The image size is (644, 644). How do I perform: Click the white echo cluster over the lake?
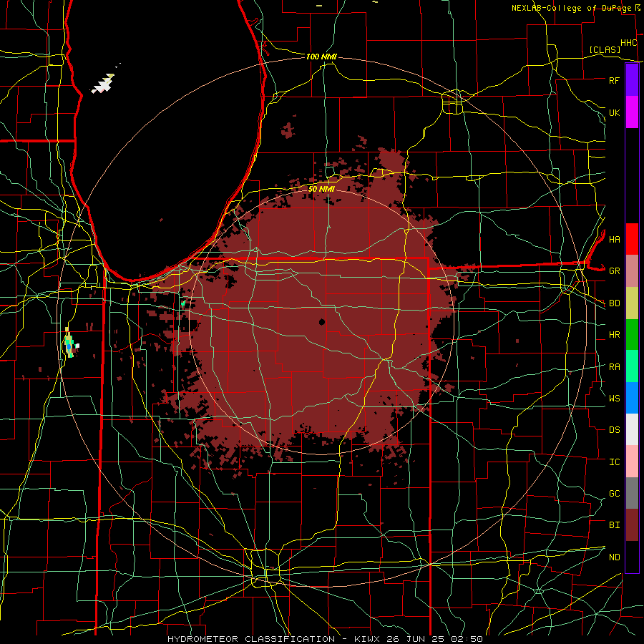pyautogui.click(x=102, y=84)
